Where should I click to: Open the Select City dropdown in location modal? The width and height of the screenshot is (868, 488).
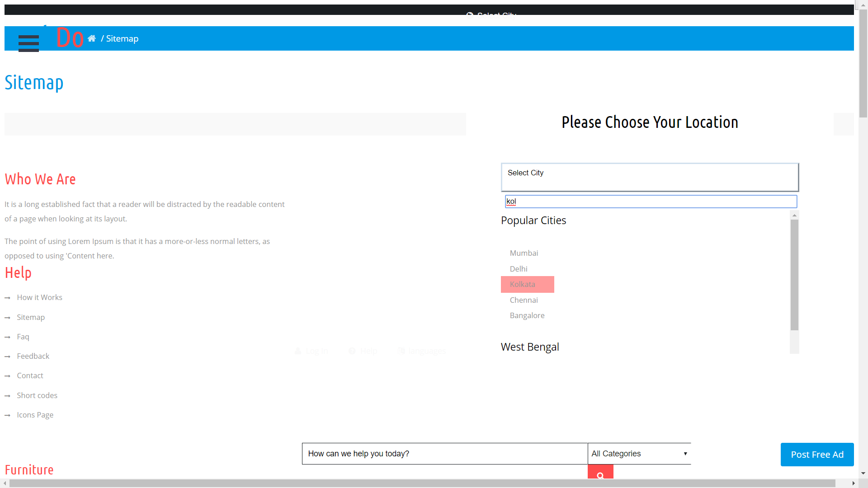click(650, 177)
